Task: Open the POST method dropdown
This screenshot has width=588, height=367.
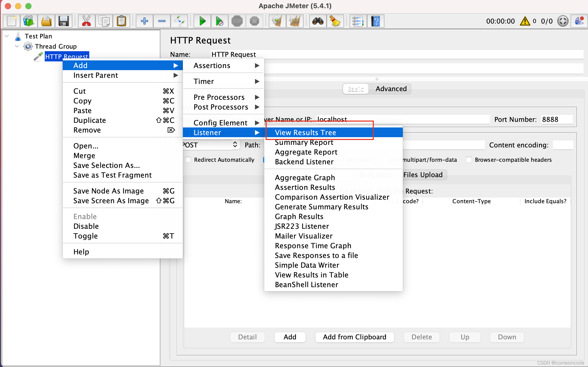Action: [211, 145]
